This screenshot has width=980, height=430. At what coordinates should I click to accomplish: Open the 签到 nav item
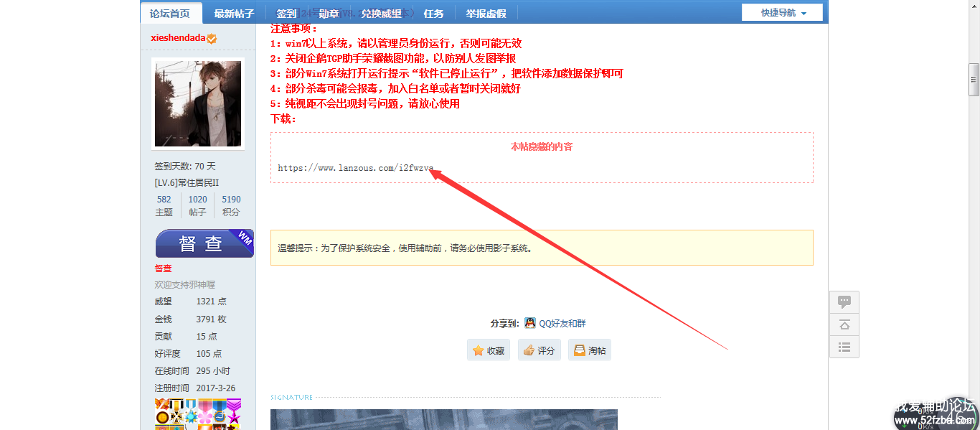click(x=286, y=14)
